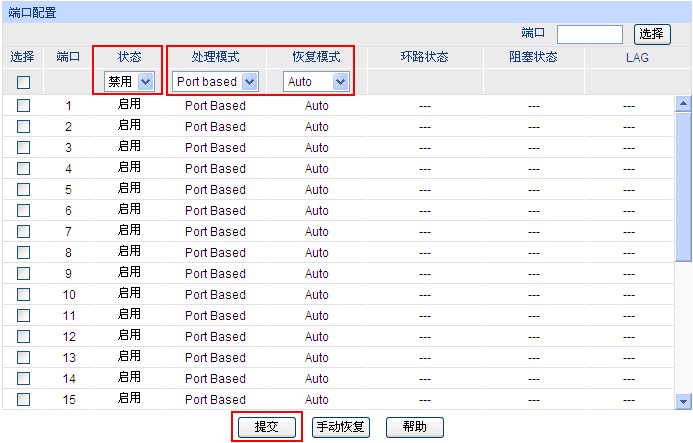Click Port Based cell for port 8

click(x=215, y=253)
